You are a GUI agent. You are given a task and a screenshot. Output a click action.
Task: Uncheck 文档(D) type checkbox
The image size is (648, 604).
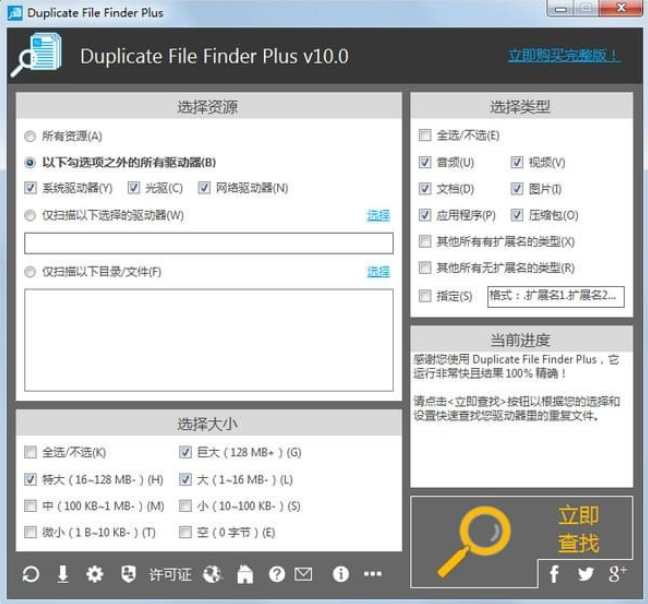click(425, 189)
